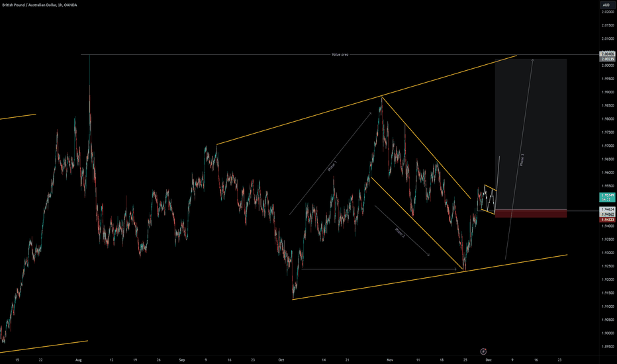Click the 1.96000 price axis label

coord(608,172)
